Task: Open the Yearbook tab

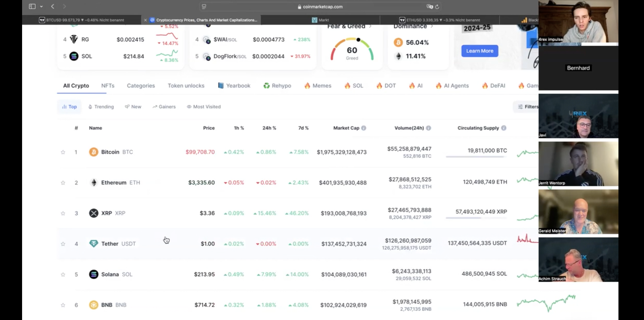Action: tap(234, 86)
